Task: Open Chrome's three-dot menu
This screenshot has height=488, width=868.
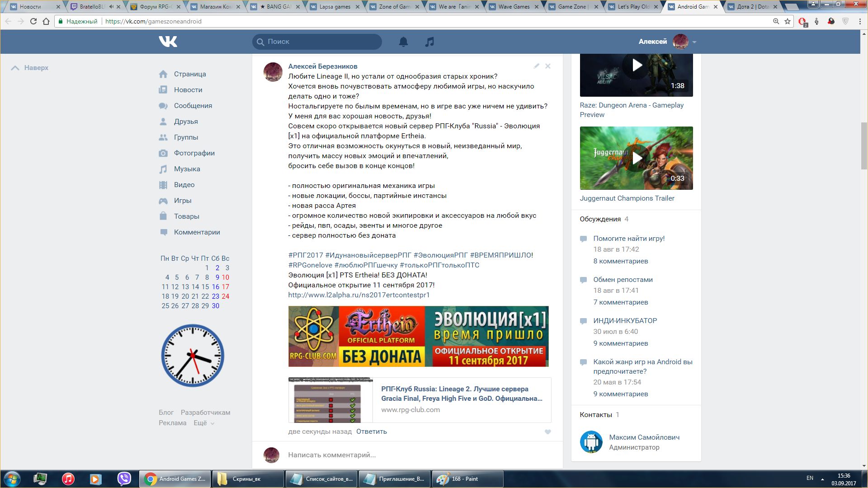Action: pyautogui.click(x=860, y=21)
